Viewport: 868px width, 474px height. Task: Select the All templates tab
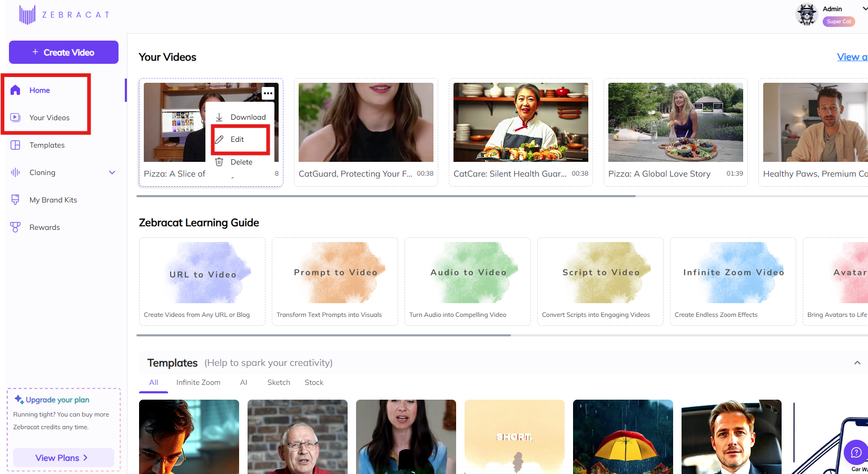153,382
